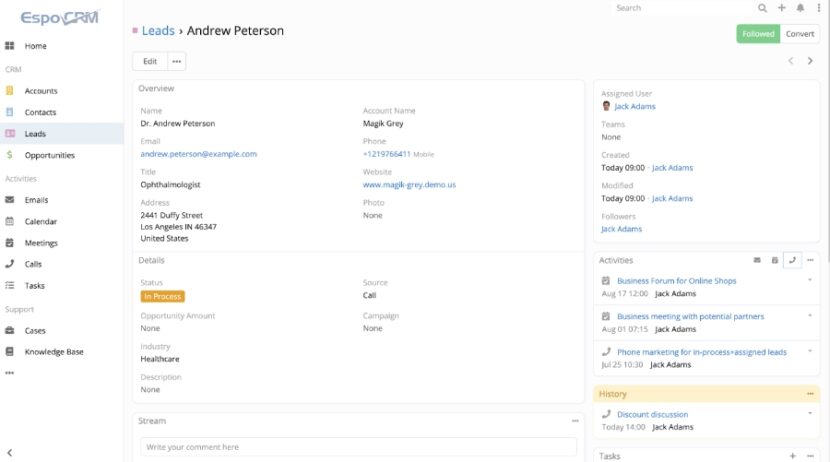Open the dropdown next to Edit
Screen dimensions: 830x462
(176, 61)
